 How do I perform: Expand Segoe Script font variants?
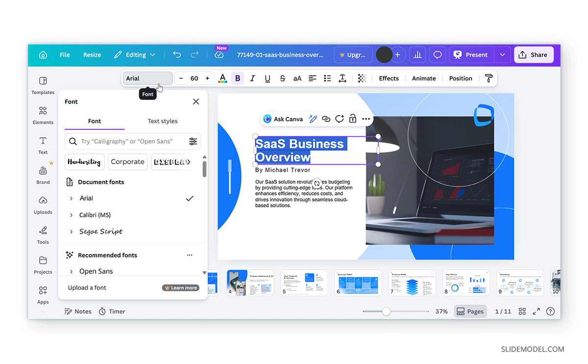(x=71, y=232)
